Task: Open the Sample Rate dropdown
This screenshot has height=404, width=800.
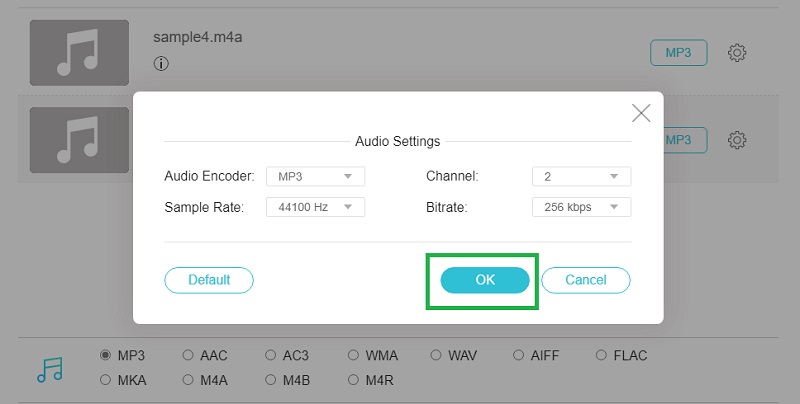Action: point(315,207)
